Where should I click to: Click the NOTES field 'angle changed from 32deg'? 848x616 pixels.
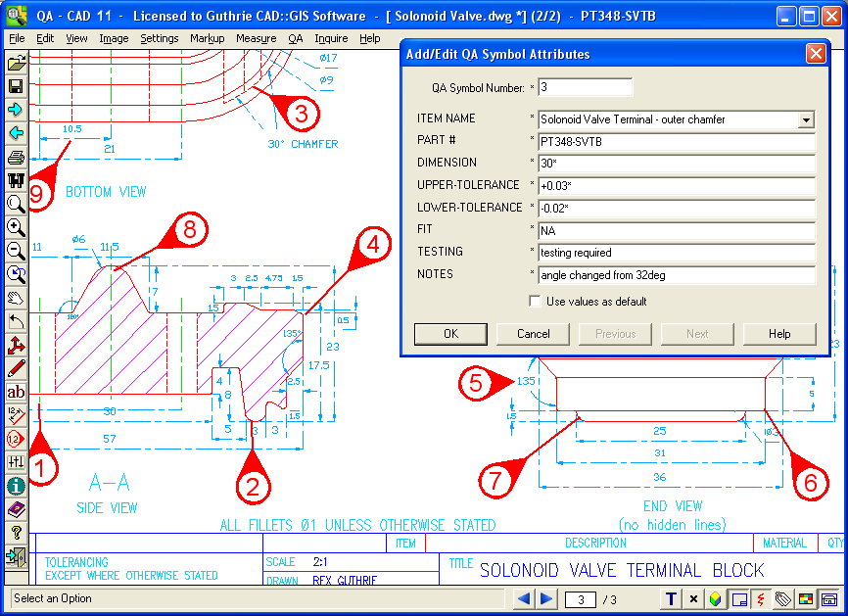tap(677, 275)
